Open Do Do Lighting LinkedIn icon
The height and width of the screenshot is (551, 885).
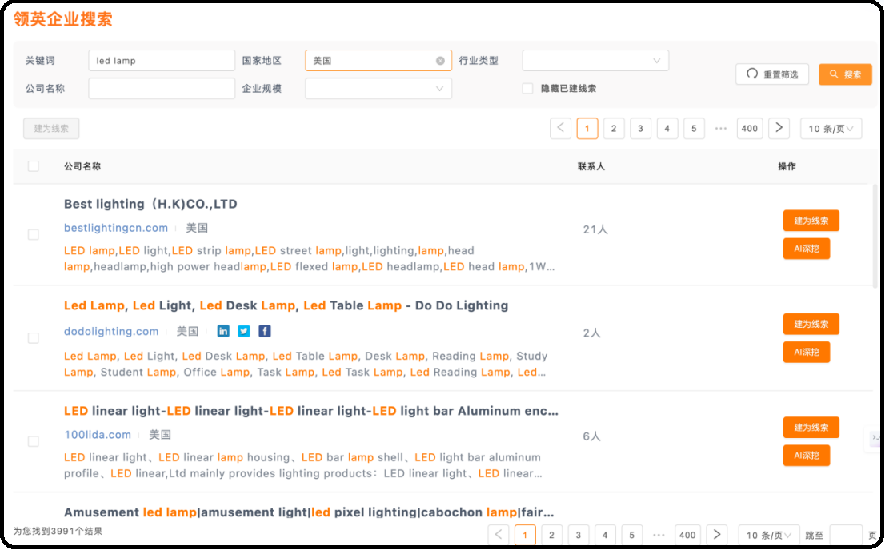(224, 331)
